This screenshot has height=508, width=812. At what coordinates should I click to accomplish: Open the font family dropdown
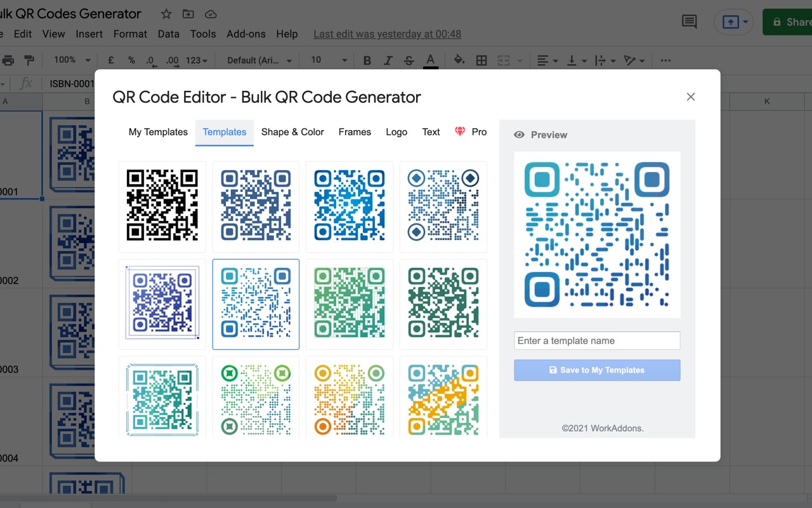tap(259, 60)
